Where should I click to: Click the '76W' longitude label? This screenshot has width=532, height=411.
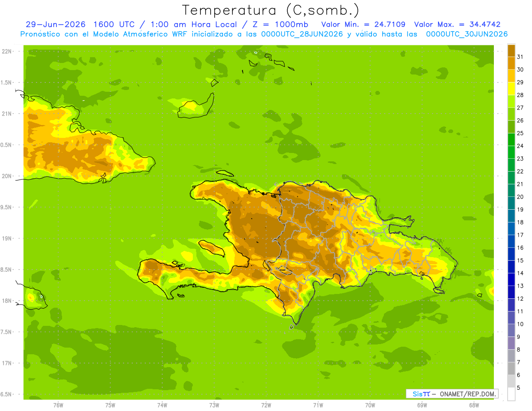click(58, 405)
